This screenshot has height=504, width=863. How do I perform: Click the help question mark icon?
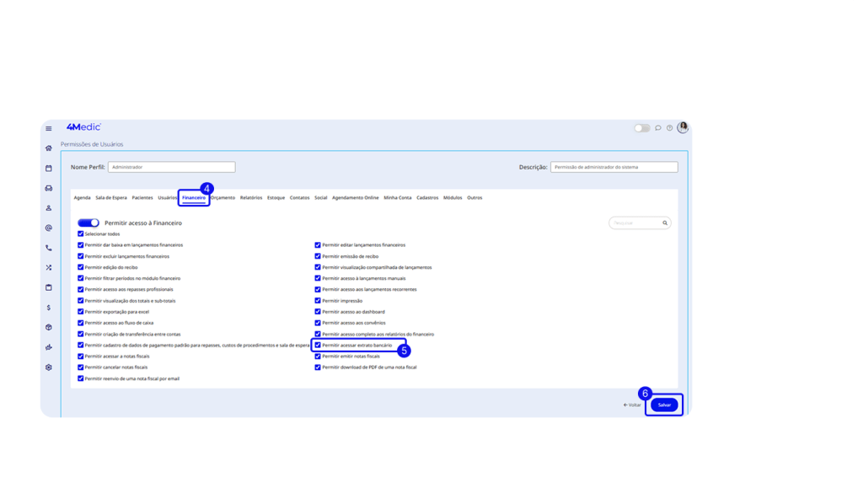tap(669, 128)
